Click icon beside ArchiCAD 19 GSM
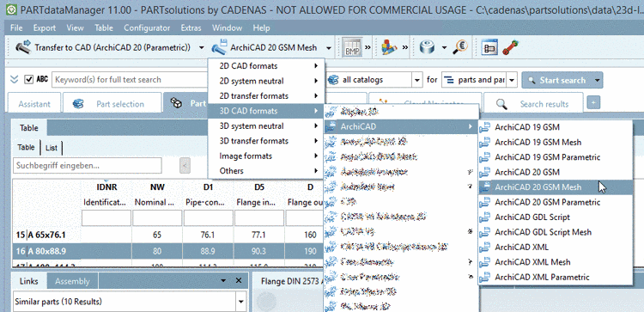 click(485, 127)
